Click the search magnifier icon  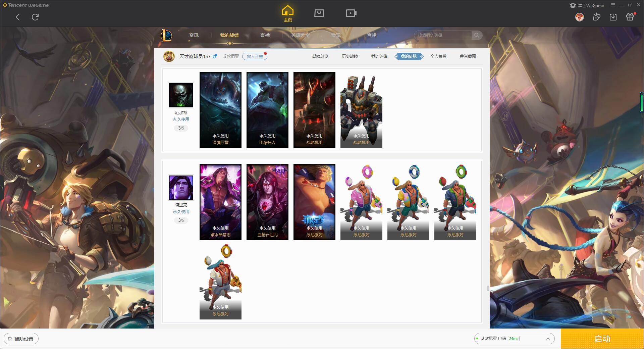click(477, 35)
